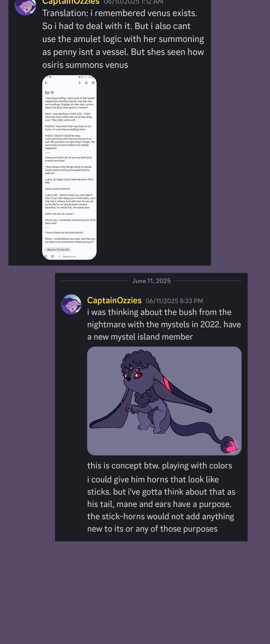Image resolution: width=270 pixels, height=644 pixels.
Task: Click CaptainOzzies avatar on the top message
Action: click(25, 6)
